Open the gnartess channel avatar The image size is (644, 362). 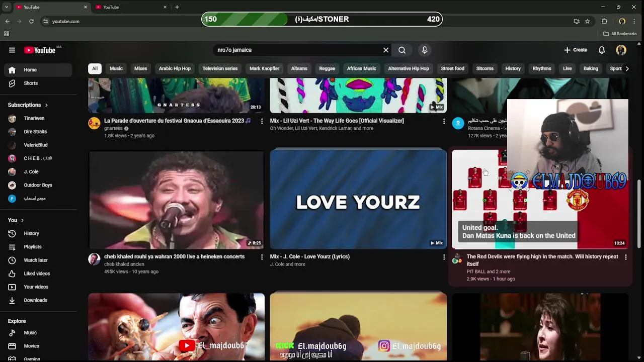point(94,123)
